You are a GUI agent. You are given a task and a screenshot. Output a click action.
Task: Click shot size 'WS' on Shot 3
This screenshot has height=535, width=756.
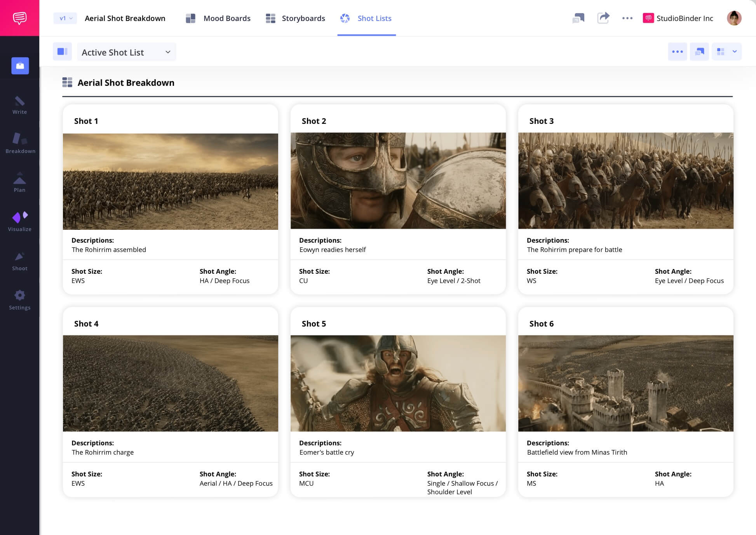coord(531,281)
